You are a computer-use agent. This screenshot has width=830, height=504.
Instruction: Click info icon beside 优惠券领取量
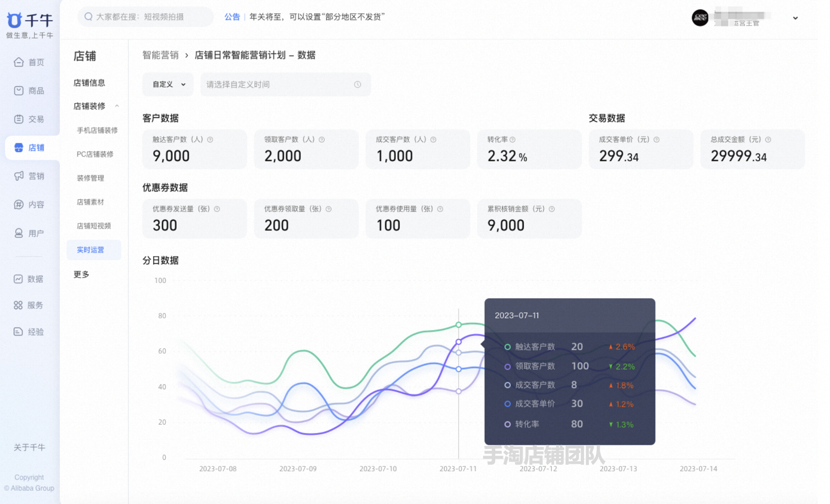tap(329, 209)
